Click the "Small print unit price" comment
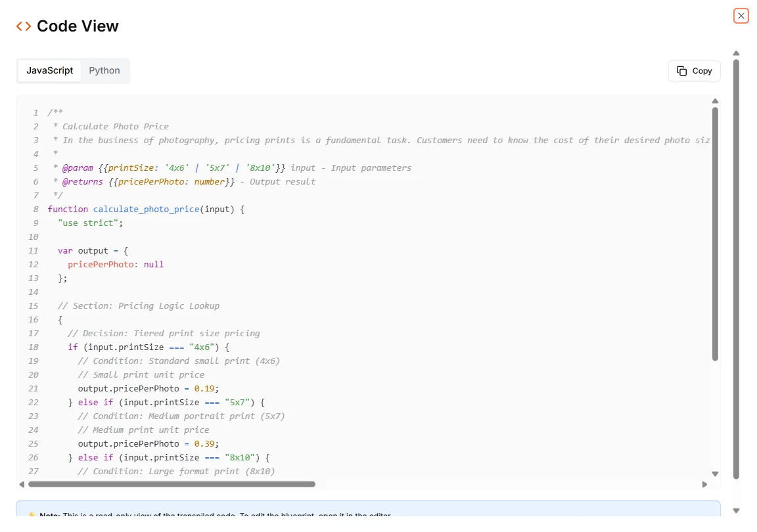Image resolution: width=757 pixels, height=532 pixels. tap(141, 375)
